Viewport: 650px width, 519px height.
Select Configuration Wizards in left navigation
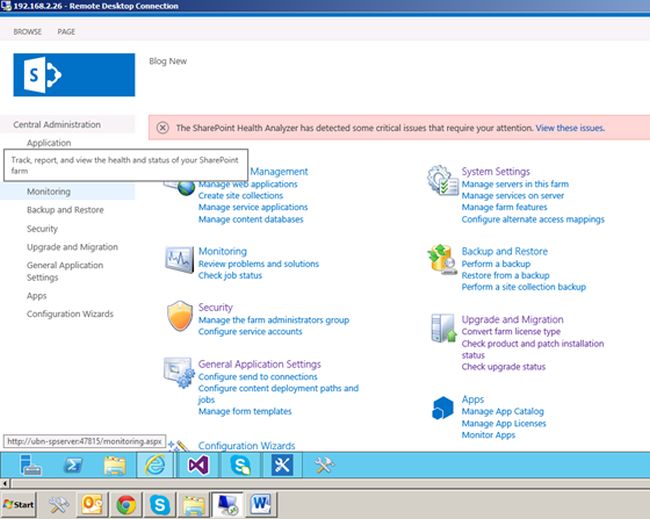tap(70, 314)
